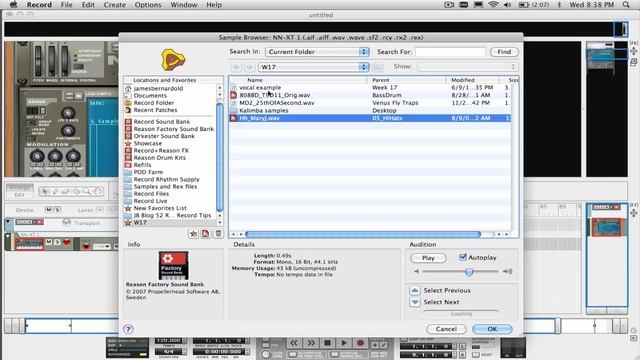Click the Find button

(x=504, y=52)
